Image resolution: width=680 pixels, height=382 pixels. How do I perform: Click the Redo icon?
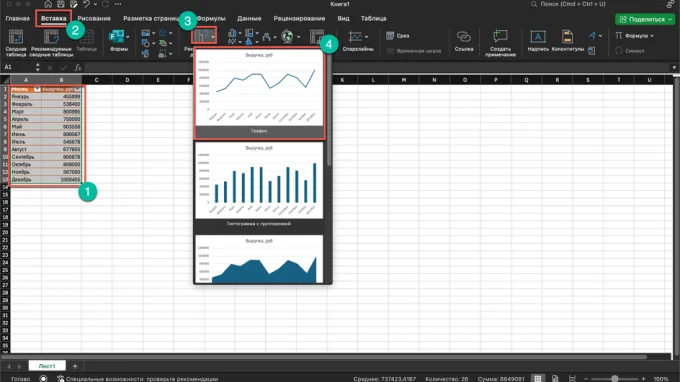click(x=105, y=4)
